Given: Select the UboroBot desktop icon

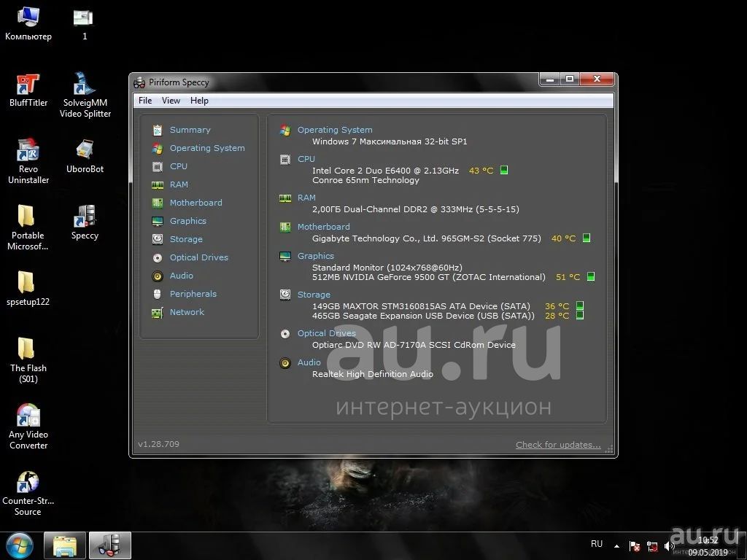Looking at the screenshot, I should point(85,156).
